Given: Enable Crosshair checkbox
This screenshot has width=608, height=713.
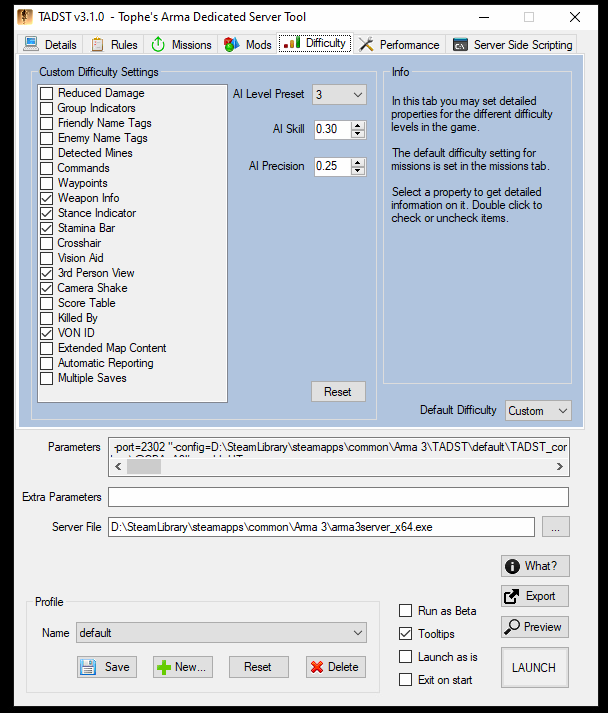Looking at the screenshot, I should pos(46,243).
